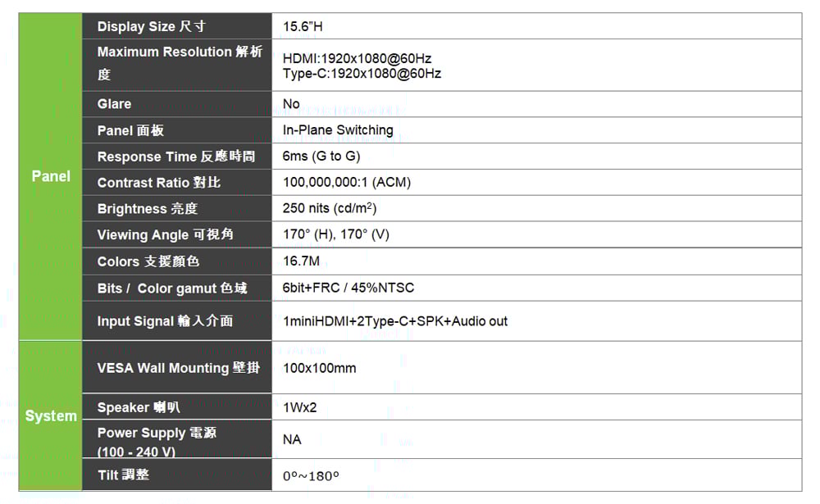This screenshot has width=820, height=504.
Task: Click the 6bit+FRC / 45%NTSC value
Action: pos(348,288)
